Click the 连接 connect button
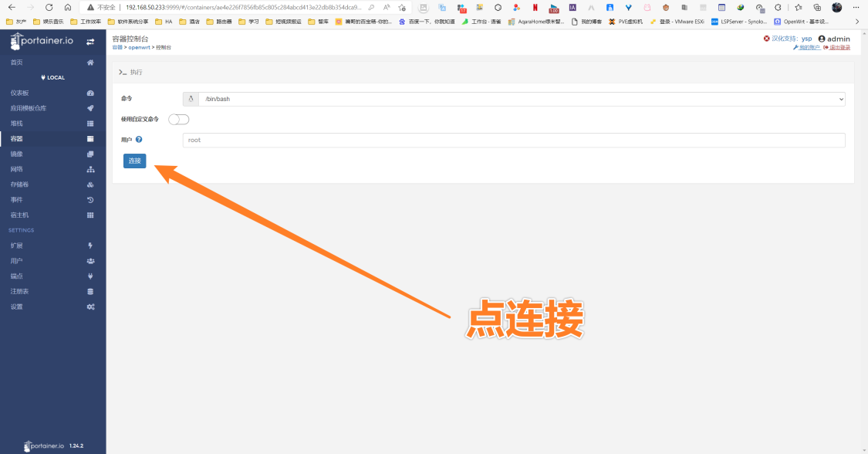 point(135,161)
